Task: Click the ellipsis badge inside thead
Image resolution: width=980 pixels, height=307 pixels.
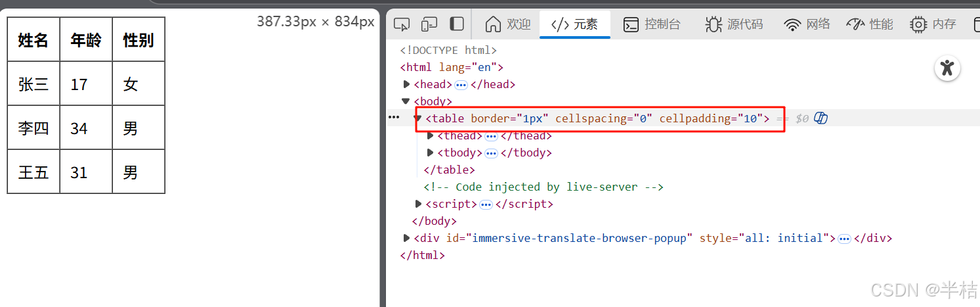Action: tap(492, 136)
